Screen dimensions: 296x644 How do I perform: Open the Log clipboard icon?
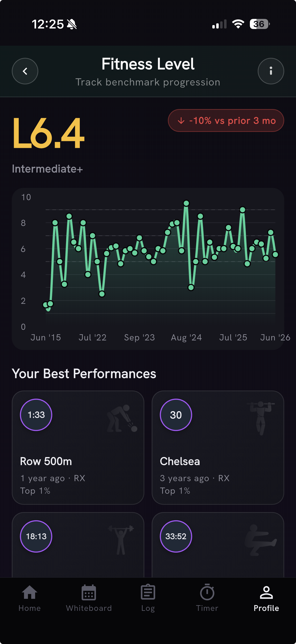[148, 592]
